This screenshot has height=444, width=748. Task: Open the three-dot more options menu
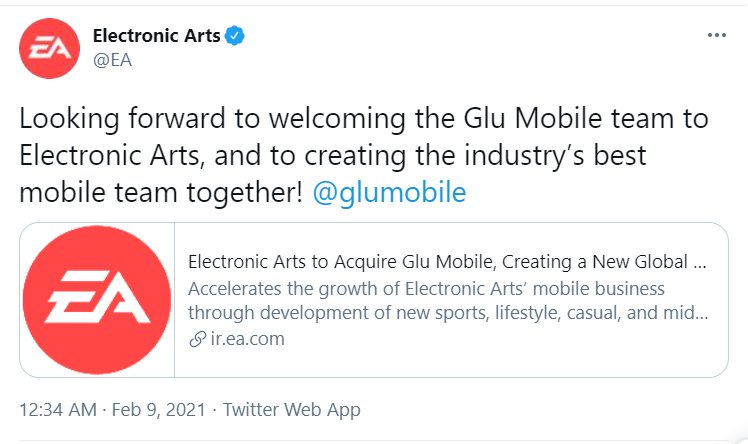[x=716, y=35]
